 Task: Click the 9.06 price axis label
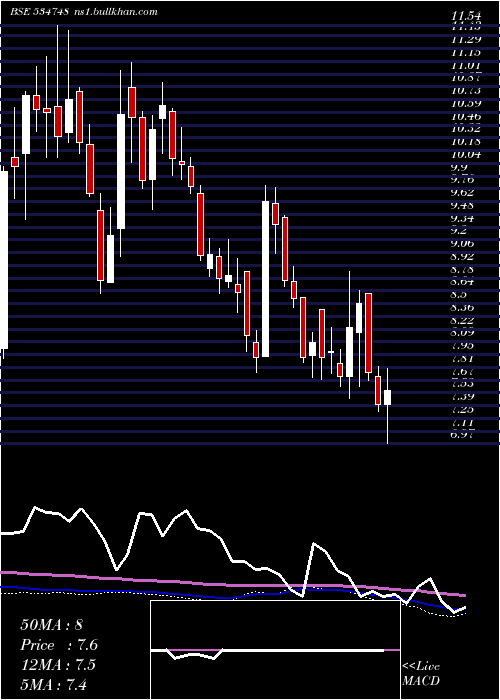(x=462, y=244)
